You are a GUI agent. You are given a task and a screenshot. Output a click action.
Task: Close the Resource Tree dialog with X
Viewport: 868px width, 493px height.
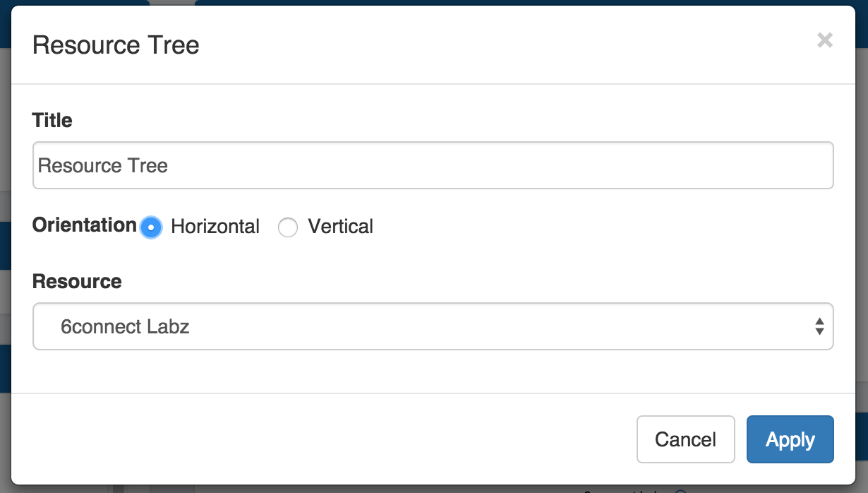[824, 40]
